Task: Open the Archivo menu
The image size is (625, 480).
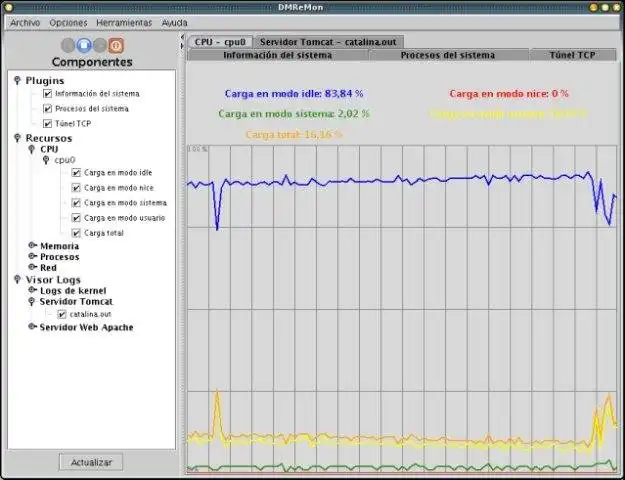Action: click(x=25, y=23)
